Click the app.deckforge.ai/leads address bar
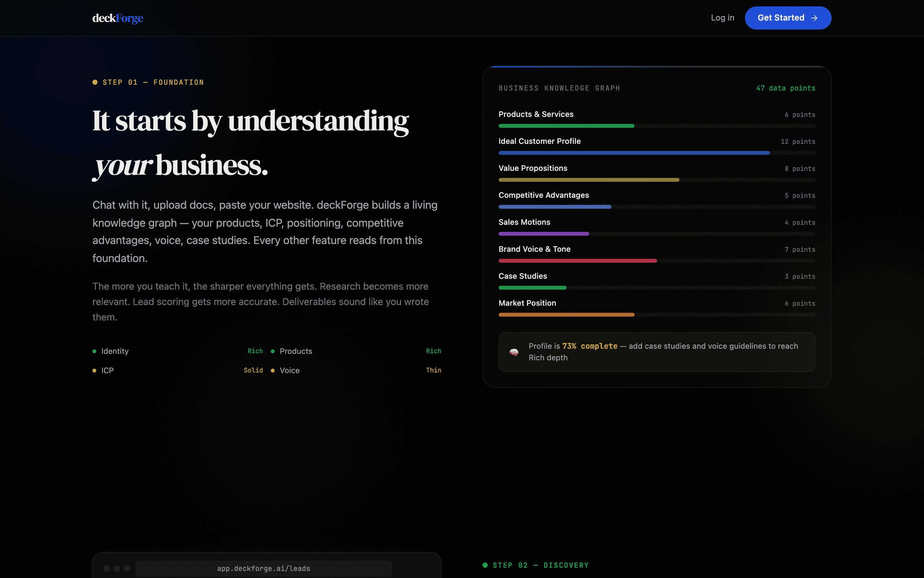This screenshot has width=924, height=578. tap(263, 568)
